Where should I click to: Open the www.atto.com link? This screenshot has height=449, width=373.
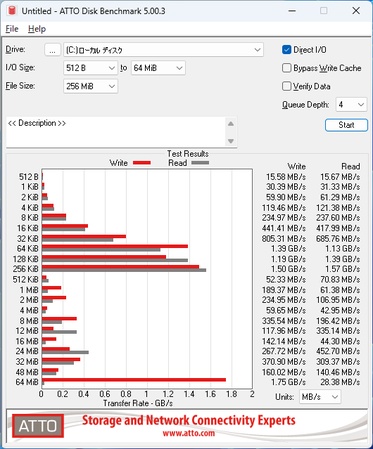coord(189,433)
